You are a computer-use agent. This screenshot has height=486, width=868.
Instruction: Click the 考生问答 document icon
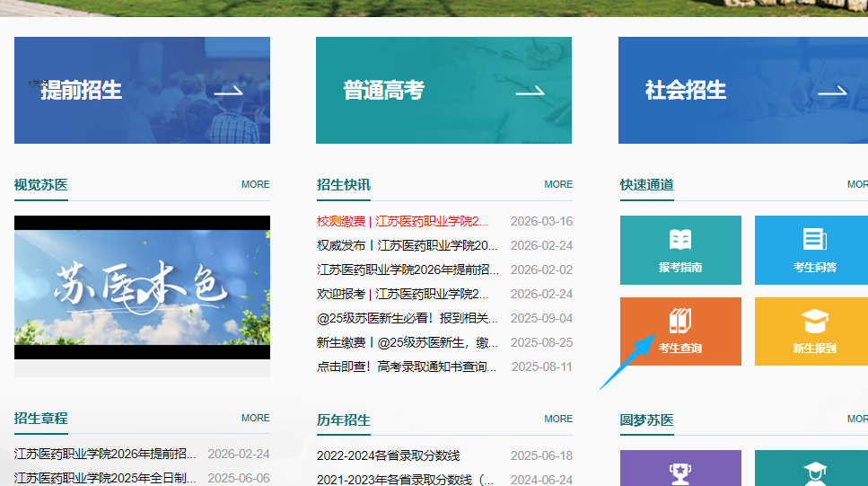[814, 240]
